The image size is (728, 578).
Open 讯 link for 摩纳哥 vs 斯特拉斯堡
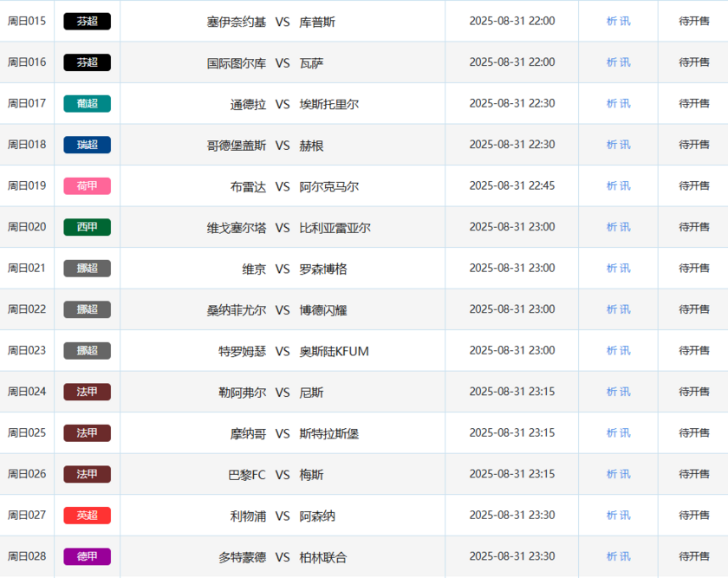pyautogui.click(x=625, y=433)
